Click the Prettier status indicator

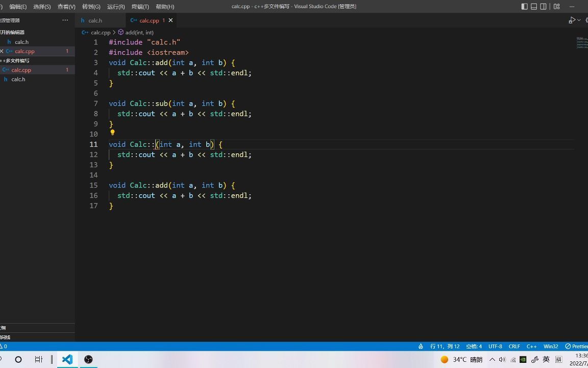576,346
